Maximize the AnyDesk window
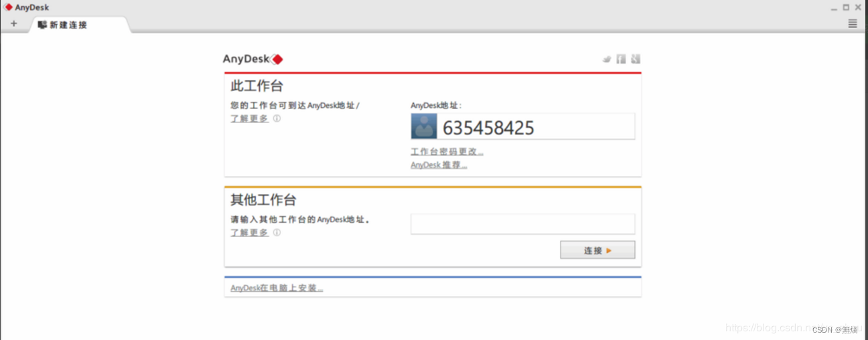The image size is (868, 340). tap(846, 8)
